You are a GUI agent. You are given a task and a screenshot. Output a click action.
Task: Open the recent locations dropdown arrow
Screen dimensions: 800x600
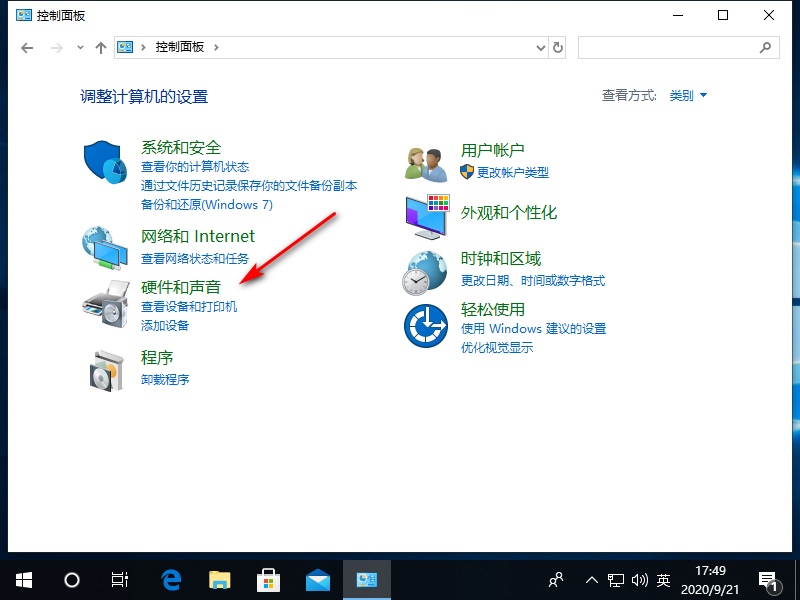pyautogui.click(x=80, y=47)
